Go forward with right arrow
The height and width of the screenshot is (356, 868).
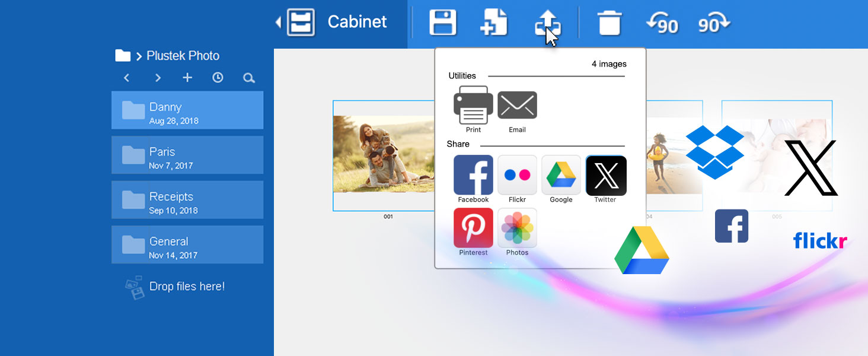click(158, 78)
